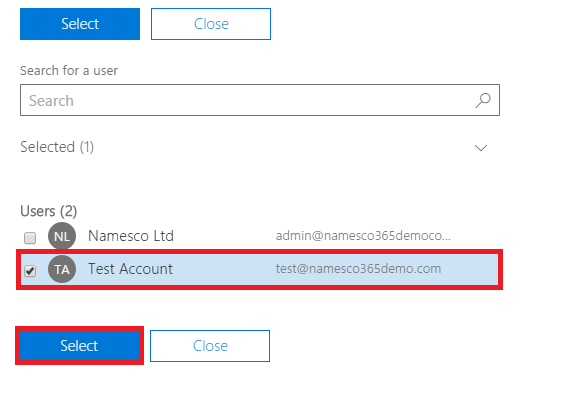Image resolution: width=564 pixels, height=418 pixels.
Task: Click the test@namesco365demo.com email address
Action: coord(358,269)
